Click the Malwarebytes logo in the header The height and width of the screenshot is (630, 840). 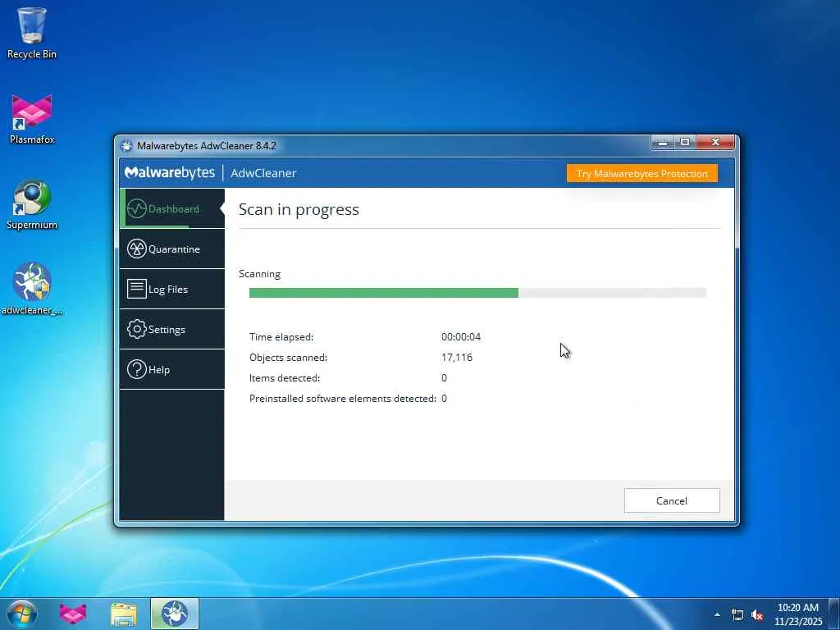coord(169,172)
